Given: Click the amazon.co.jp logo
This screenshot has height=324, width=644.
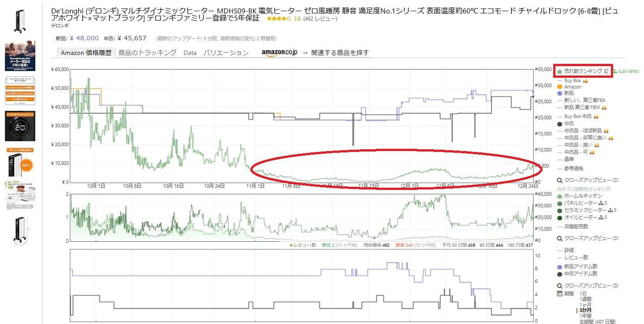Looking at the screenshot, I should click(x=280, y=53).
